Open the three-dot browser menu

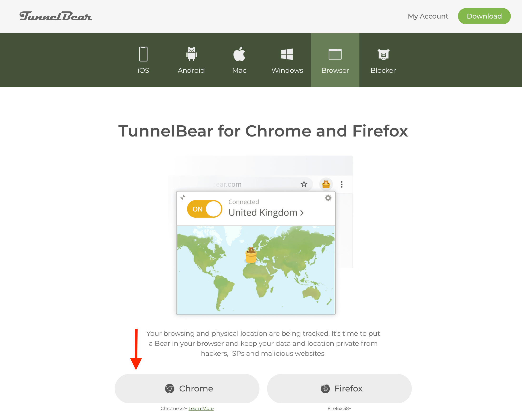342,184
